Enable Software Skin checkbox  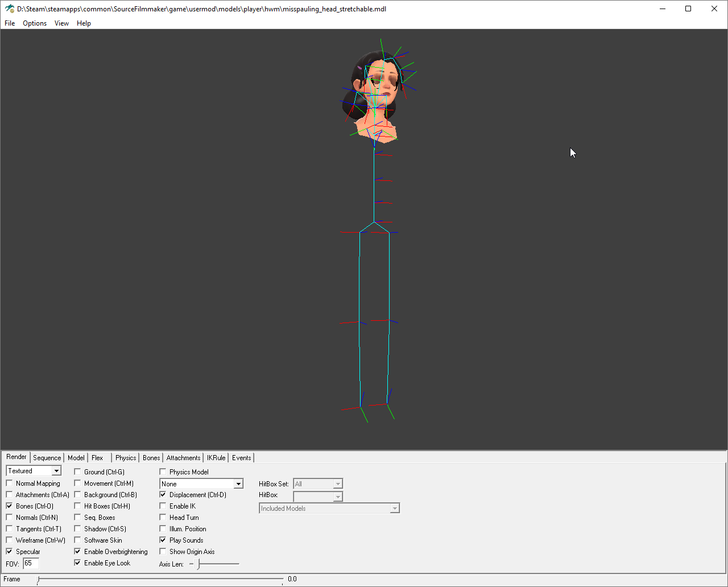tap(77, 540)
